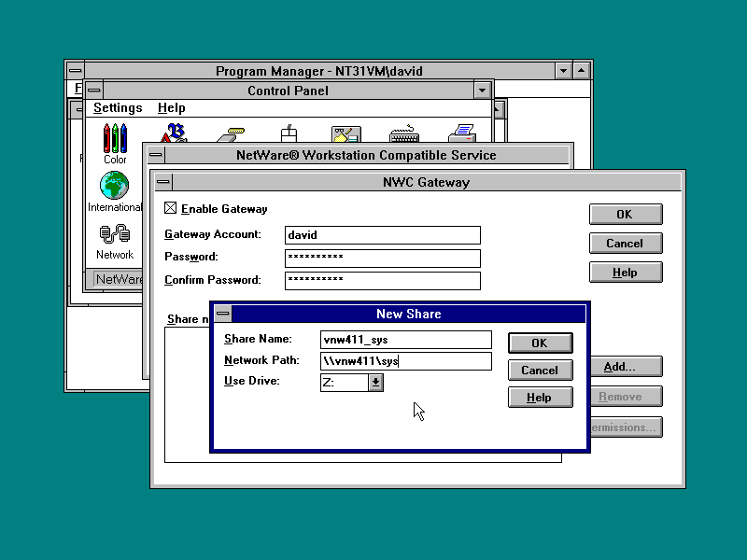Click the Remove button in NWC Gateway

click(626, 397)
